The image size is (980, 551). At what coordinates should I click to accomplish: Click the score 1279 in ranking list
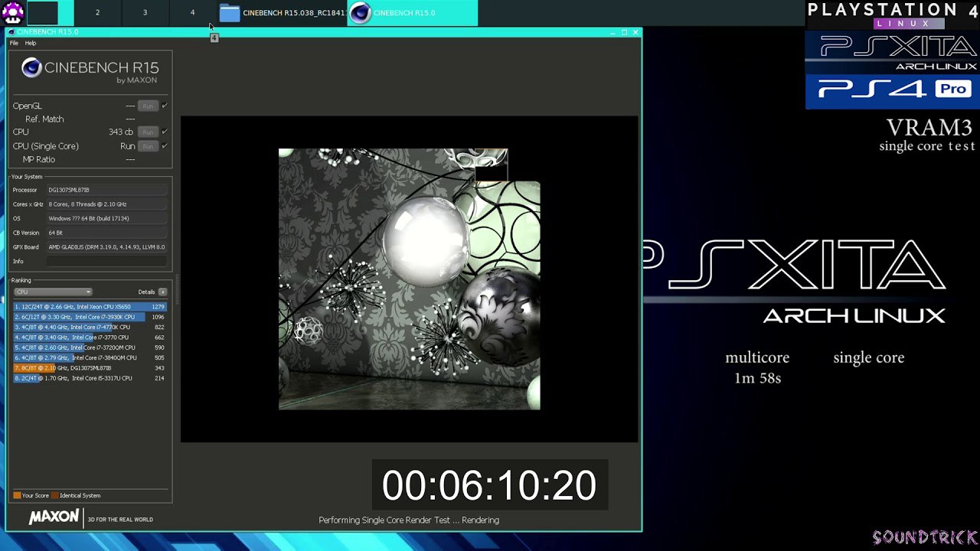(x=158, y=307)
